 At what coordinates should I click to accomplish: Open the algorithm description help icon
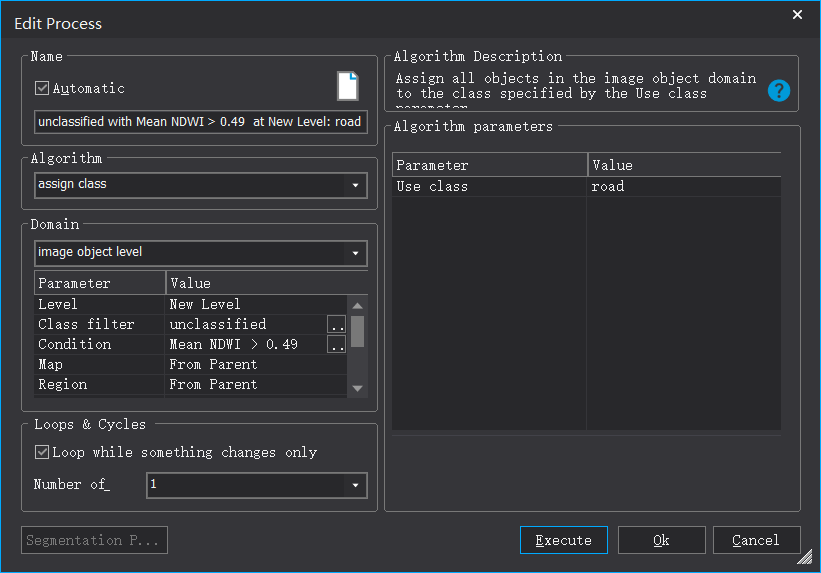point(779,91)
